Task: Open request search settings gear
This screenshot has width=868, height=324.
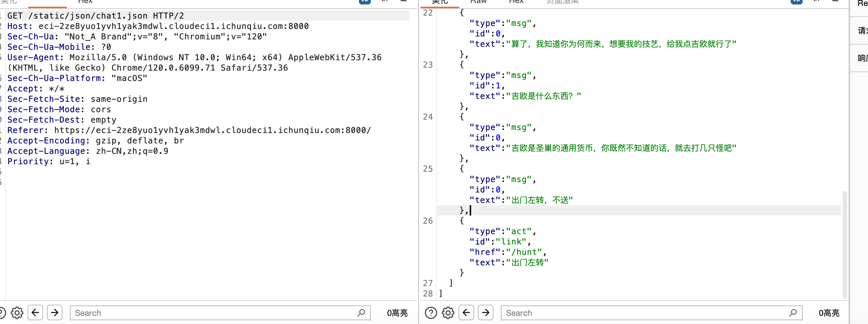Action: [17, 313]
